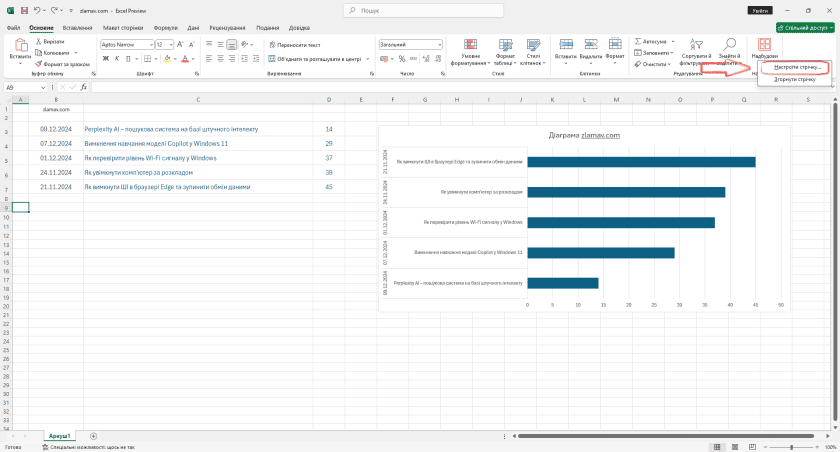This screenshot has width=840, height=452.
Task: Open the File (Файл) tab
Action: (13, 28)
